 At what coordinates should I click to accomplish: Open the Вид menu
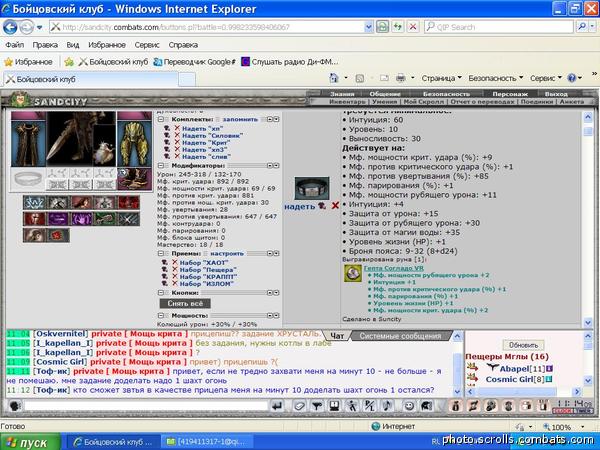pyautogui.click(x=73, y=45)
